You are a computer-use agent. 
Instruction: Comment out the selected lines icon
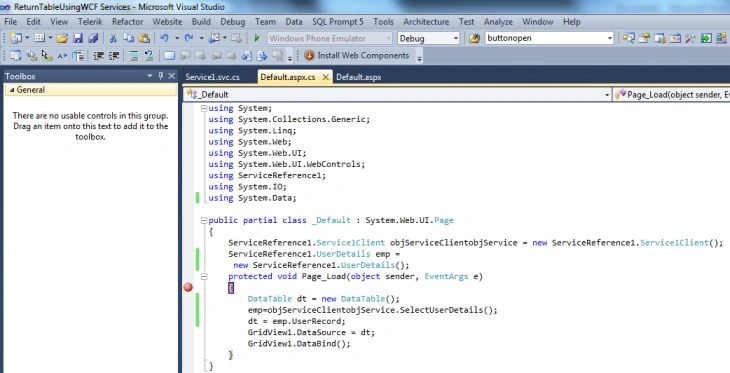tap(134, 56)
